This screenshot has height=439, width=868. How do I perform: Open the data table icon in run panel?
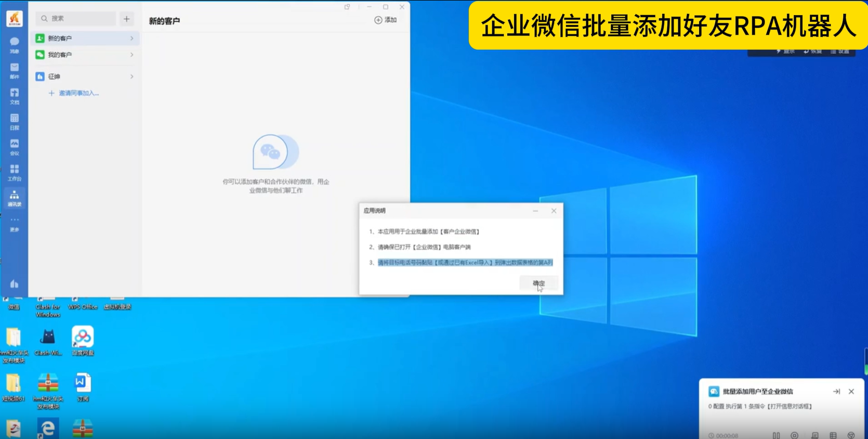tap(833, 435)
